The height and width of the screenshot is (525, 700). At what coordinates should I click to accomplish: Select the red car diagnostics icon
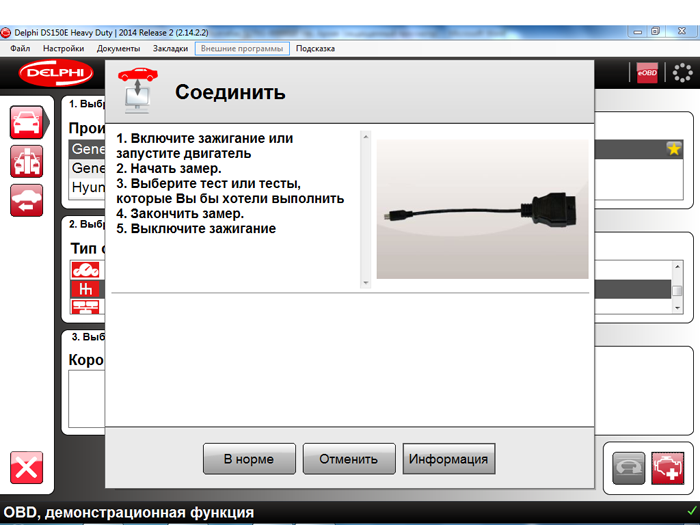(x=27, y=121)
